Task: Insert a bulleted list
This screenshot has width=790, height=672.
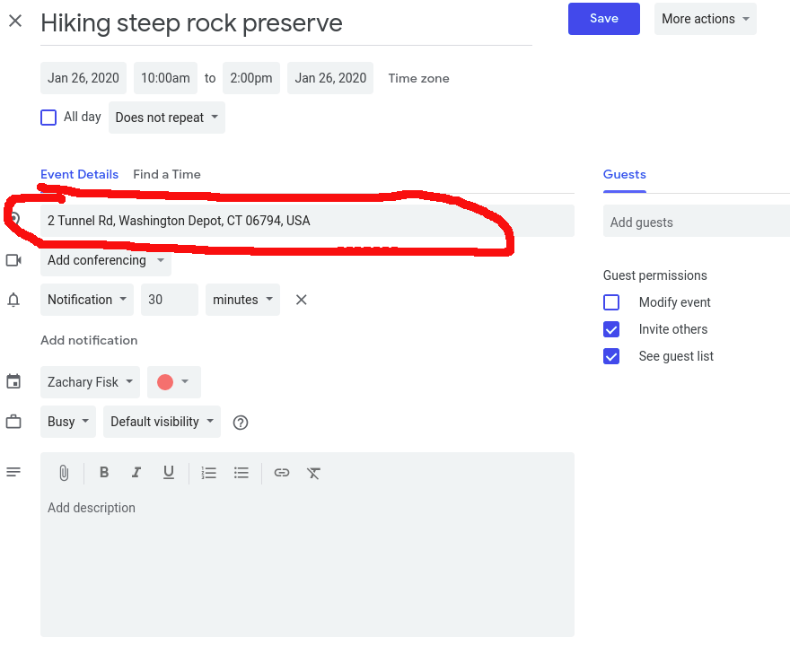Action: (x=241, y=473)
